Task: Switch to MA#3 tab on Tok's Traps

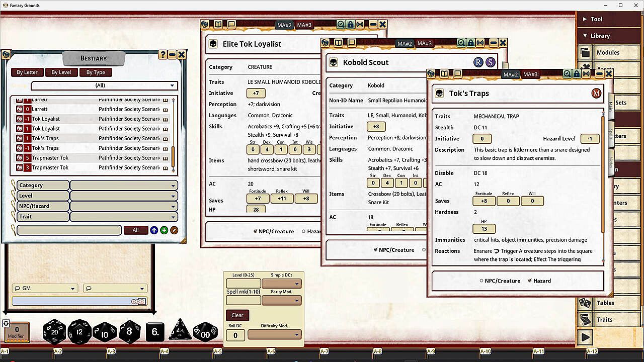Action: coord(530,74)
